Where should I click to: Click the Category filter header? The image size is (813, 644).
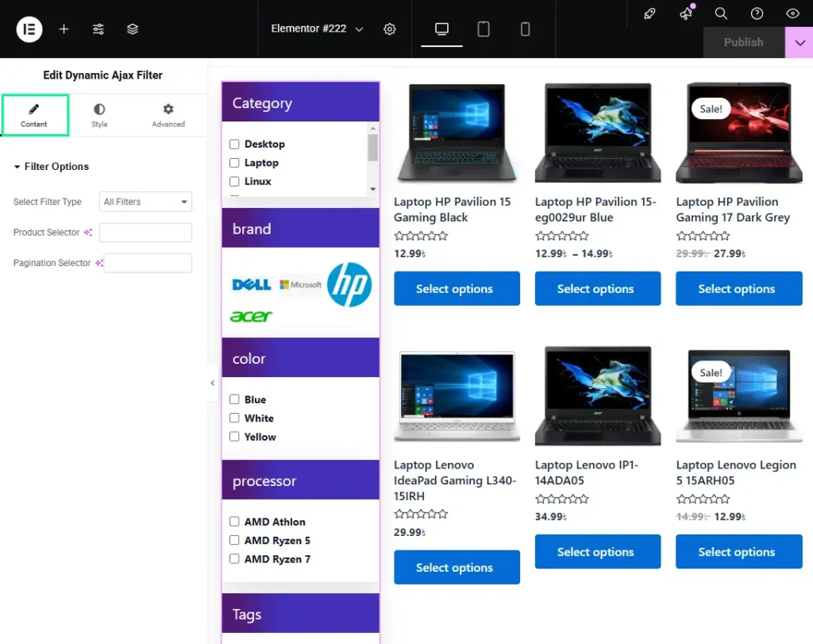click(x=301, y=102)
